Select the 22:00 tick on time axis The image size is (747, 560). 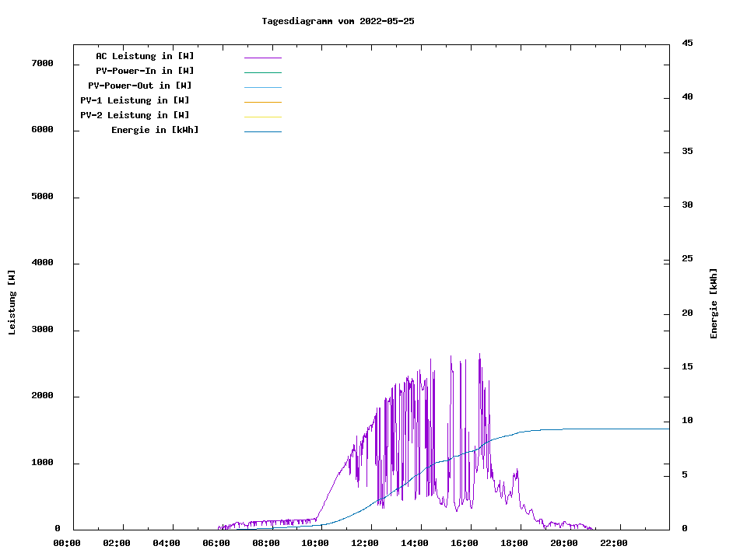point(614,543)
